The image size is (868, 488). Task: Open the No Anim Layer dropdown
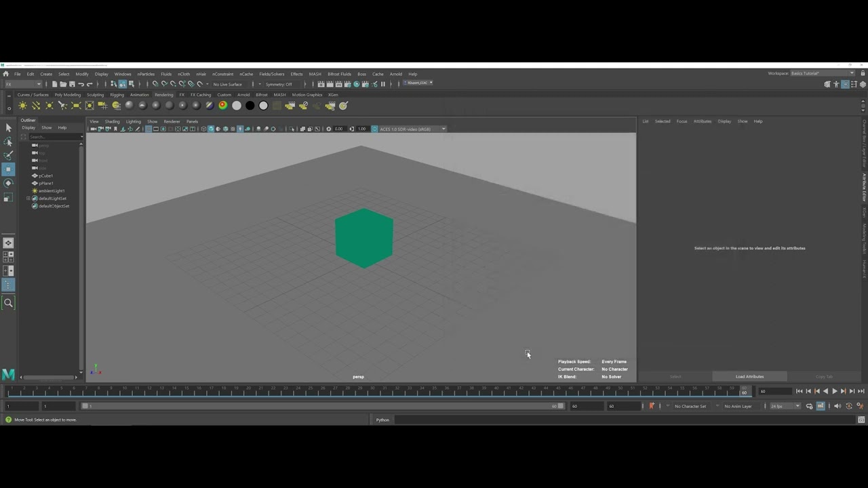tap(740, 406)
